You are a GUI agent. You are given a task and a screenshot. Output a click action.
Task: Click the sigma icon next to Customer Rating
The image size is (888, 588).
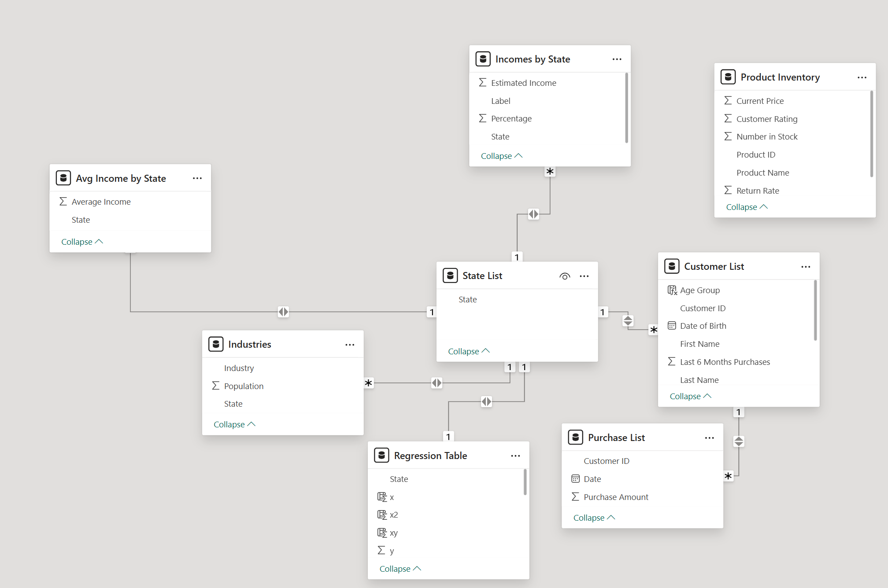(729, 118)
